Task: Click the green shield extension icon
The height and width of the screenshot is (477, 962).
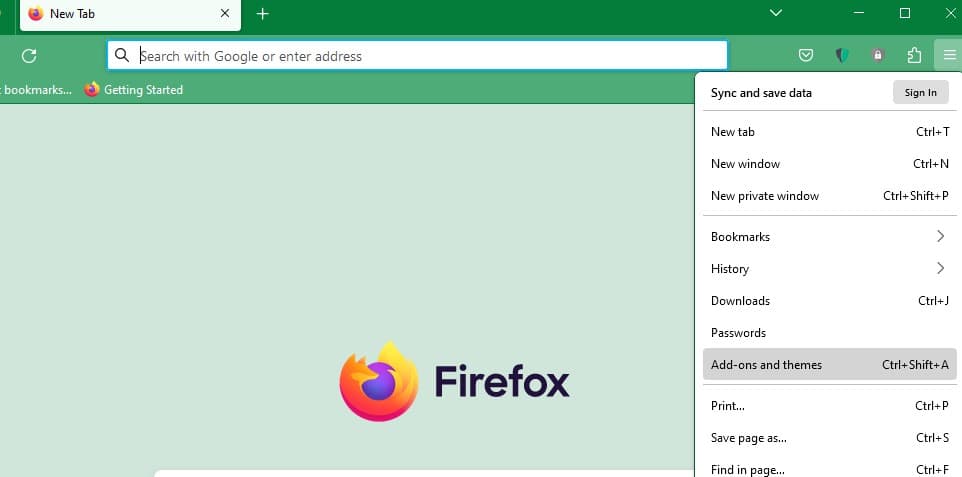Action: pos(842,55)
